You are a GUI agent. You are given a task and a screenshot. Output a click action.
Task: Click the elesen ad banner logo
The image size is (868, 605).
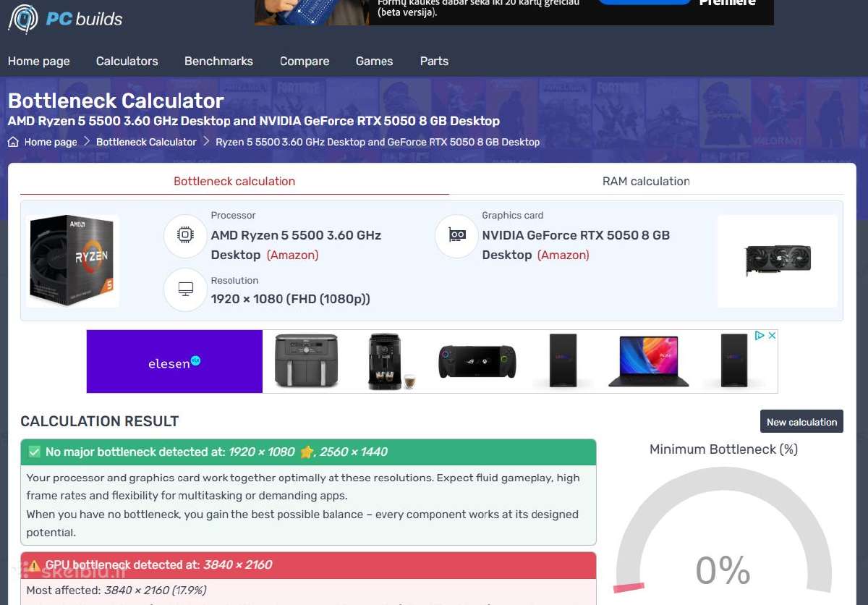pos(174,362)
